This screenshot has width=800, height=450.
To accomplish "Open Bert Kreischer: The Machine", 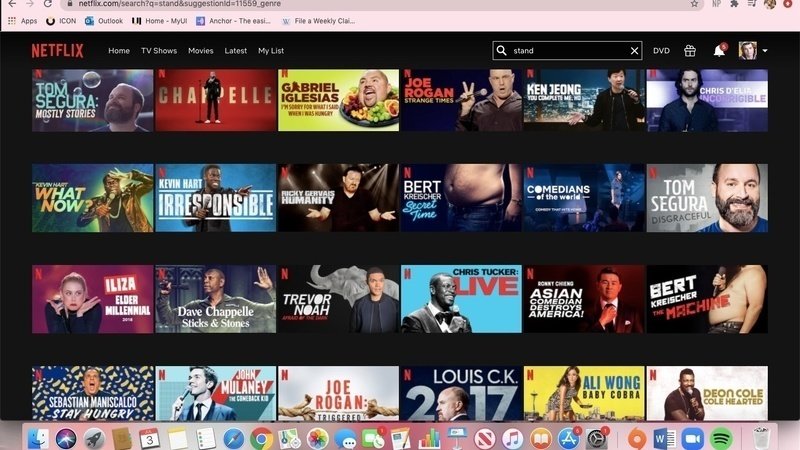I will (707, 299).
